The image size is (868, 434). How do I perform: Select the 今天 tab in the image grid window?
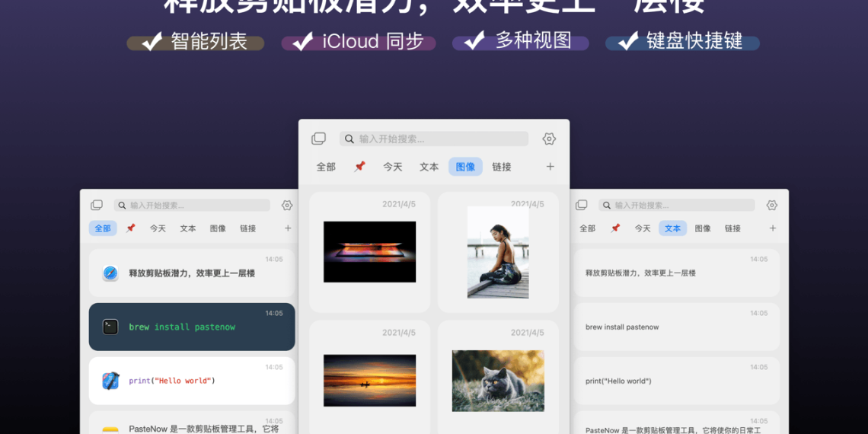point(393,167)
